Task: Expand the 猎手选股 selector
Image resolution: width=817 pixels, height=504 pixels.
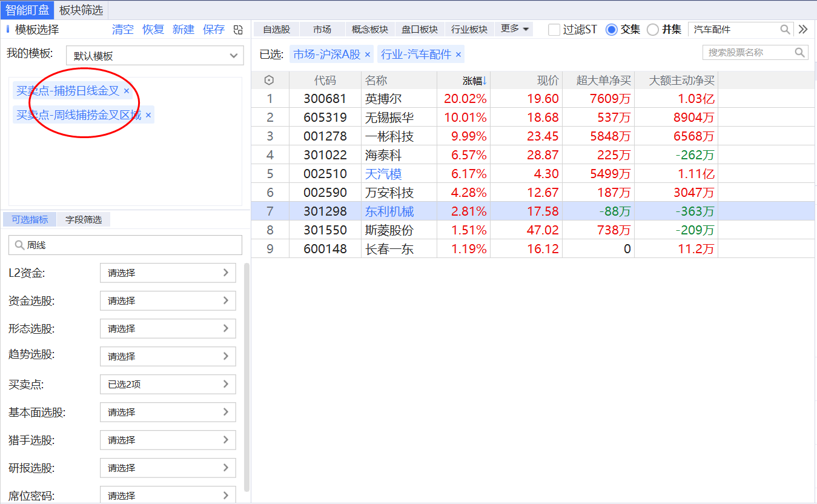Action: click(168, 440)
